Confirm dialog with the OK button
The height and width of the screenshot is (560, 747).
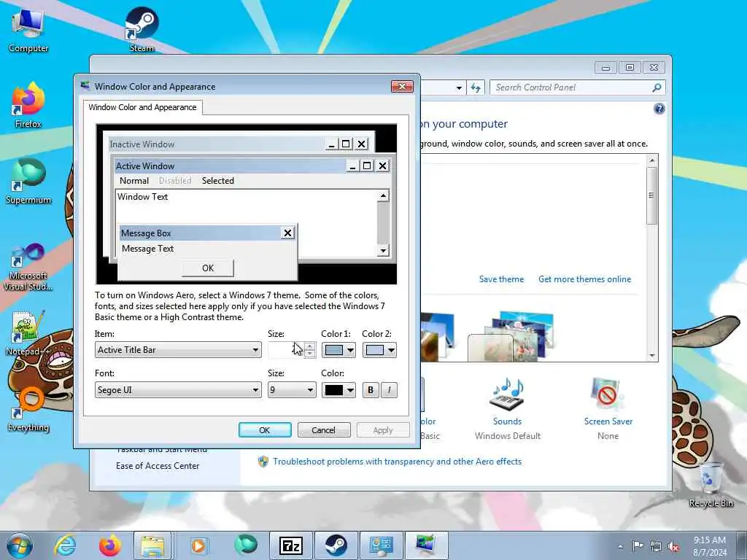265,430
